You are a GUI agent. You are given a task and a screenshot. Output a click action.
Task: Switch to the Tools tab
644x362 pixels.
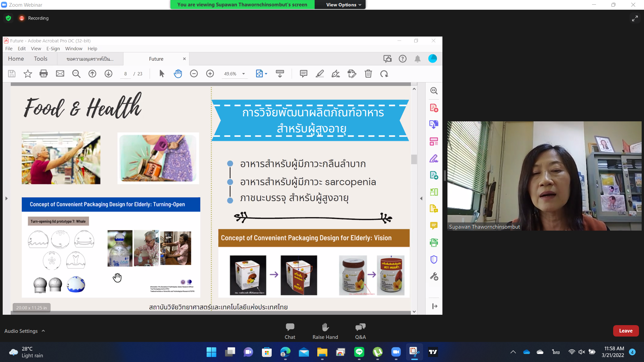point(41,59)
